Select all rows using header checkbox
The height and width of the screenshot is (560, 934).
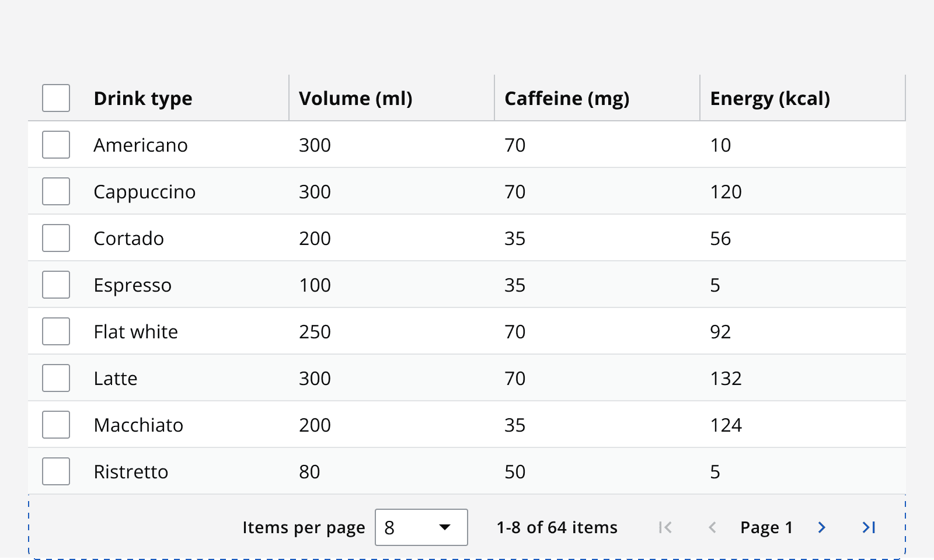(x=55, y=98)
